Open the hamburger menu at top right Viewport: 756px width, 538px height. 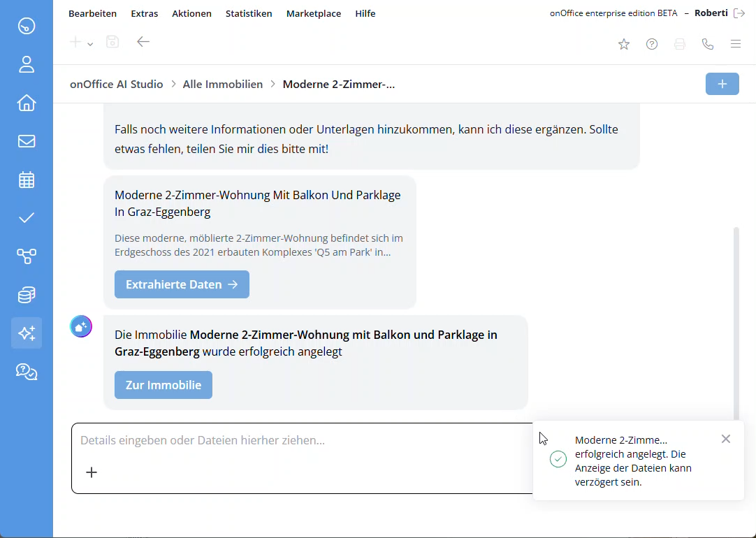point(736,44)
